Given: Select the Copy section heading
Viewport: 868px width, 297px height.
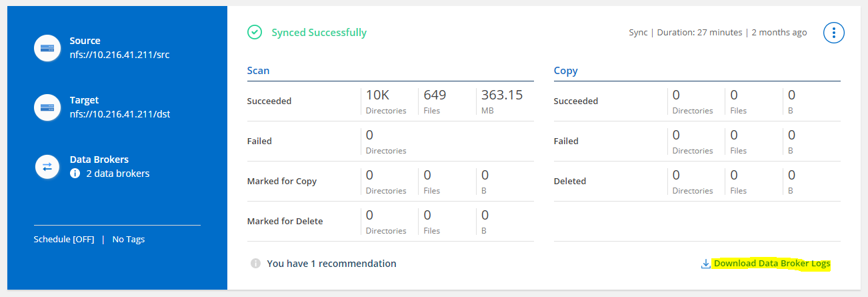Looking at the screenshot, I should [565, 70].
